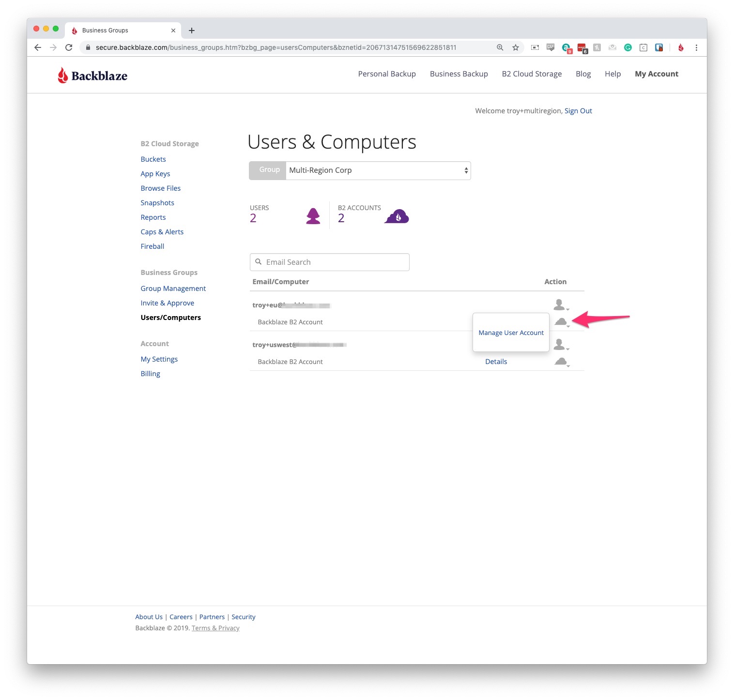Open Billing in the sidebar
The height and width of the screenshot is (700, 734).
click(151, 374)
